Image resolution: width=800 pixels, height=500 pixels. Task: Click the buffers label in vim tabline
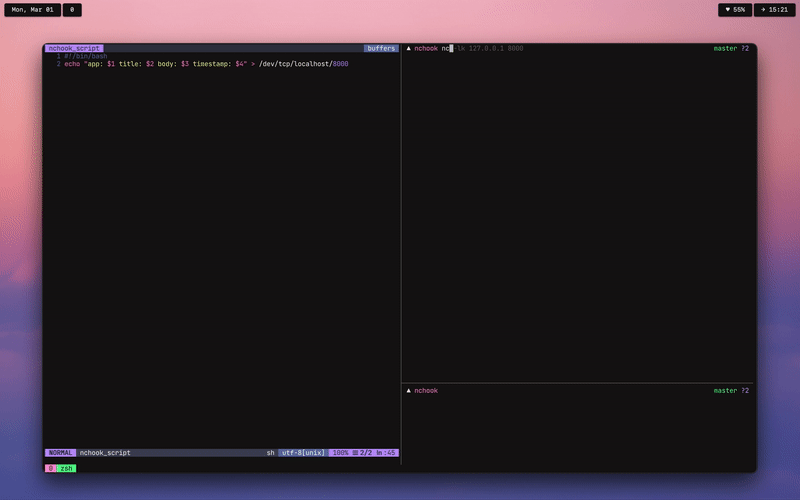pyautogui.click(x=381, y=48)
